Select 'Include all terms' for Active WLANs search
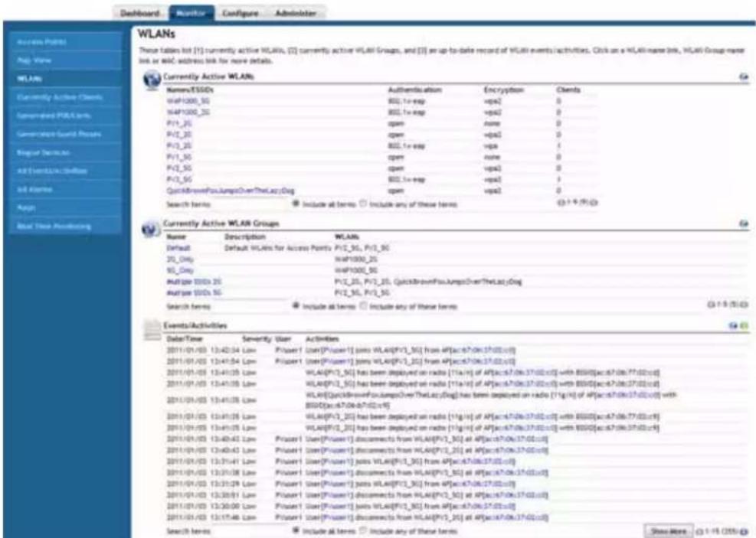 coord(296,204)
